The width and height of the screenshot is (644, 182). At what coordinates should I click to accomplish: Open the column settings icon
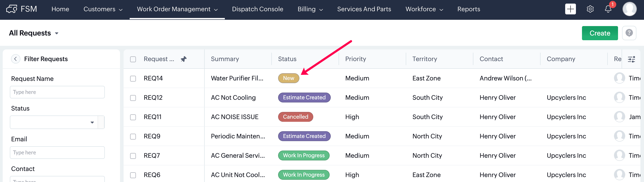631,59
